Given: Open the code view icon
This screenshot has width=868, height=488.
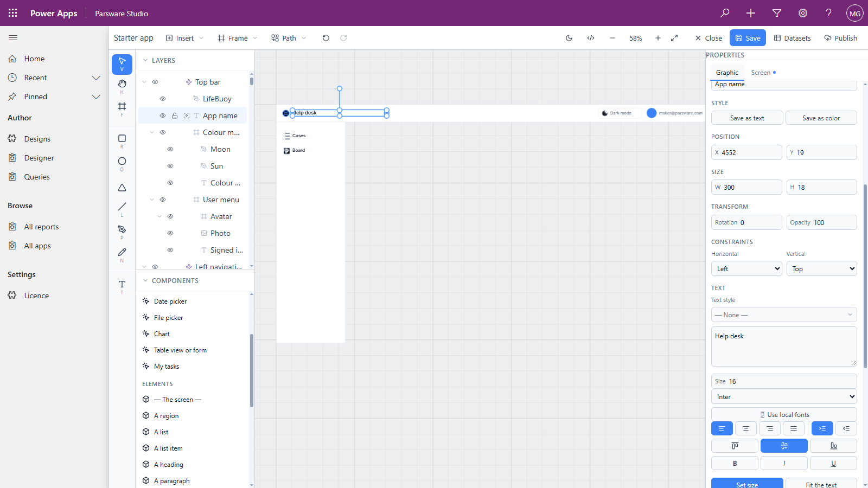Looking at the screenshot, I should click(x=591, y=38).
